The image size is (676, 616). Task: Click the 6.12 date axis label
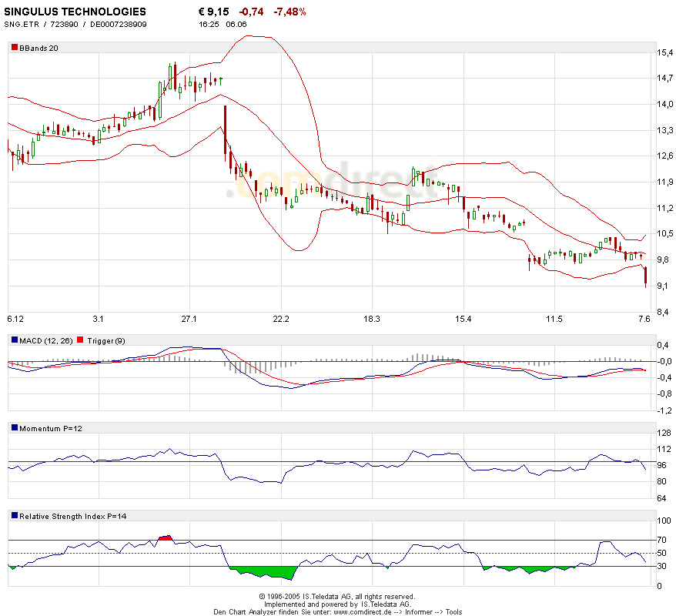coord(15,319)
